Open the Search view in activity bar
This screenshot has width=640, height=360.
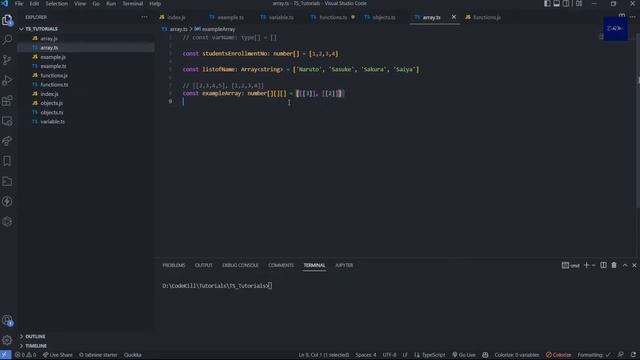(x=7, y=40)
